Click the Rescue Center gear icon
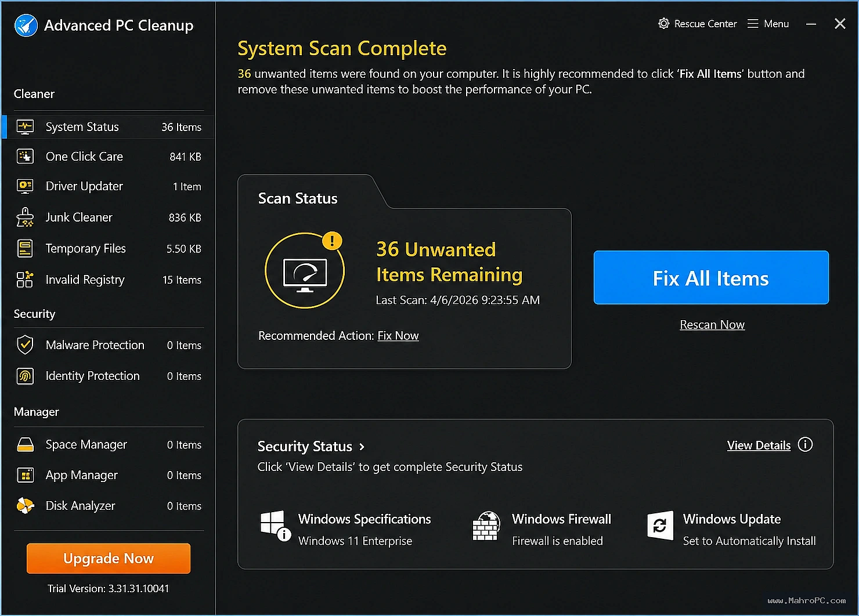859x616 pixels. (663, 24)
